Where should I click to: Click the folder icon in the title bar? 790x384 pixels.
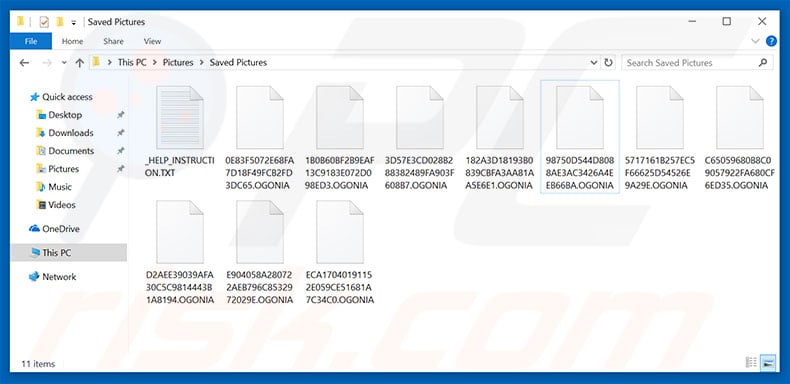point(21,22)
